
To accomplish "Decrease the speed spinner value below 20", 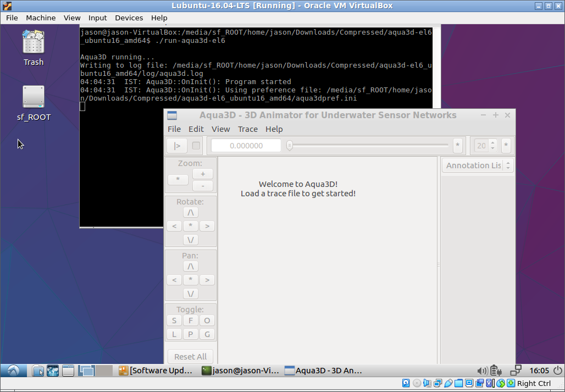I will coord(492,148).
